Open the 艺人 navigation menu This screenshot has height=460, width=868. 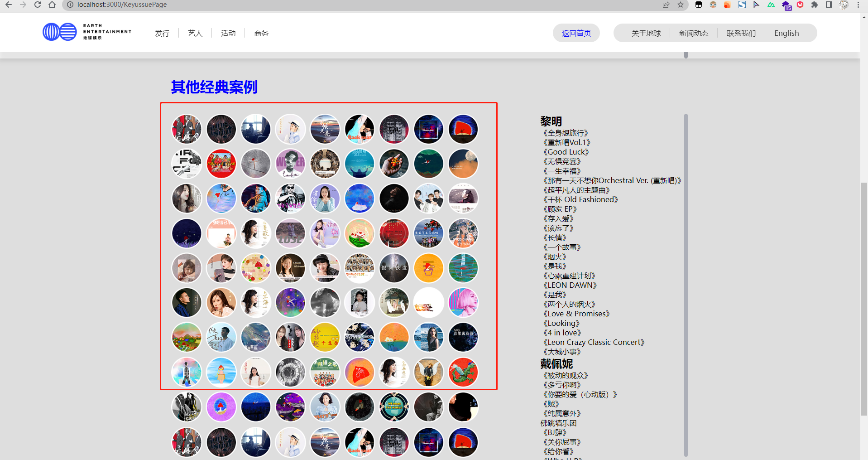click(195, 33)
